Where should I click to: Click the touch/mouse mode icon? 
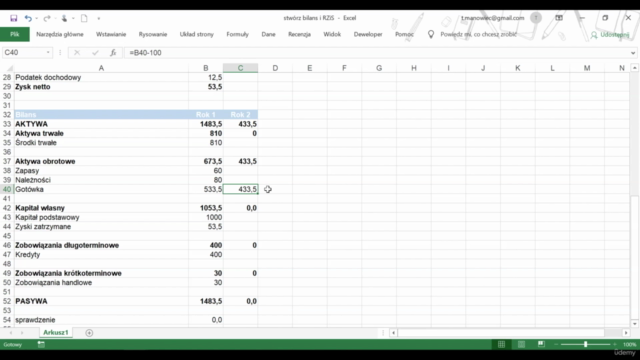point(64,18)
